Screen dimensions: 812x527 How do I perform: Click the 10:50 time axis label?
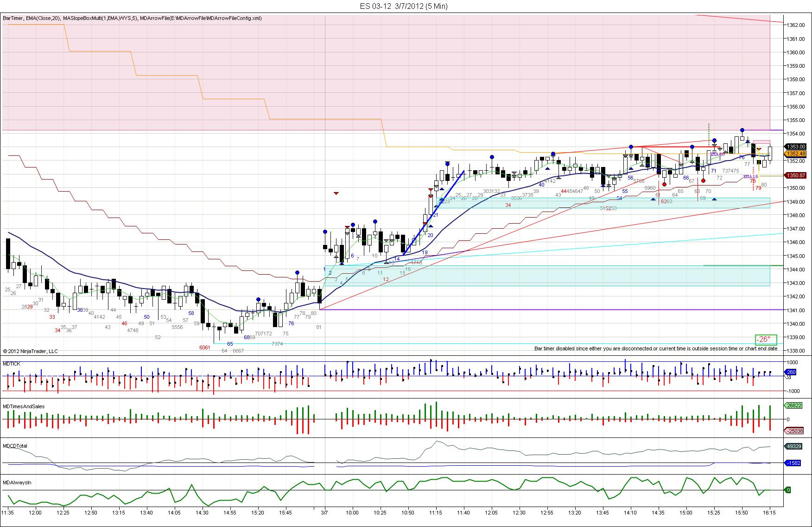[x=408, y=513]
